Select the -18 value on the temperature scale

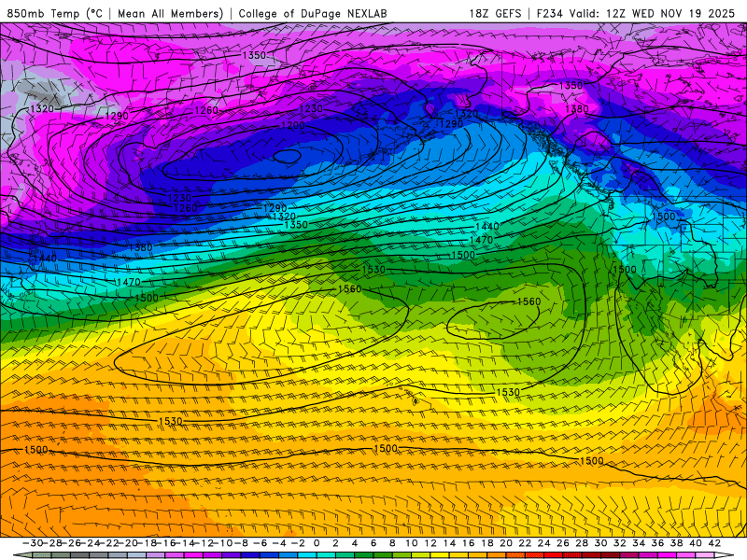pos(147,543)
